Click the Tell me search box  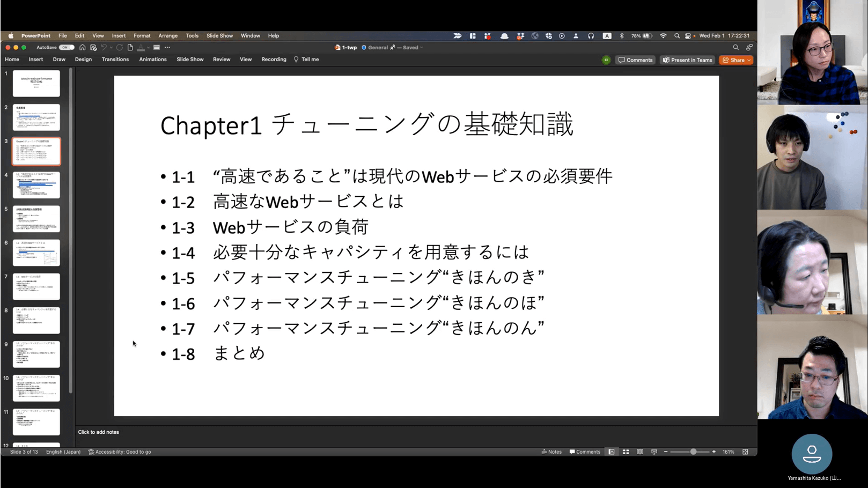tap(306, 60)
